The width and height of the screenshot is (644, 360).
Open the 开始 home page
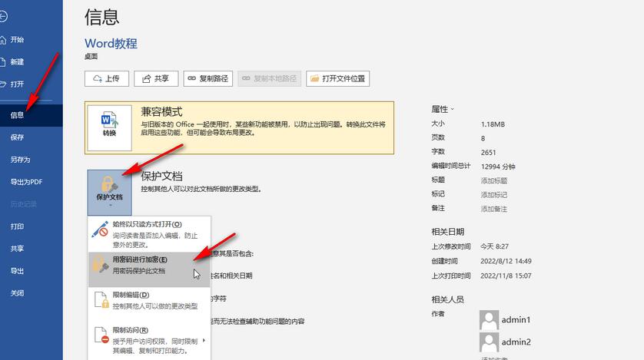(x=17, y=40)
